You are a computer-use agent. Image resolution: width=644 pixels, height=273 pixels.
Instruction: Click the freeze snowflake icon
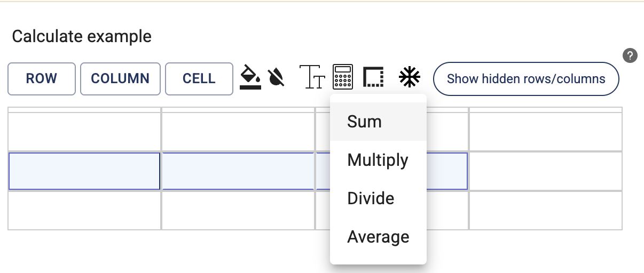coord(410,78)
